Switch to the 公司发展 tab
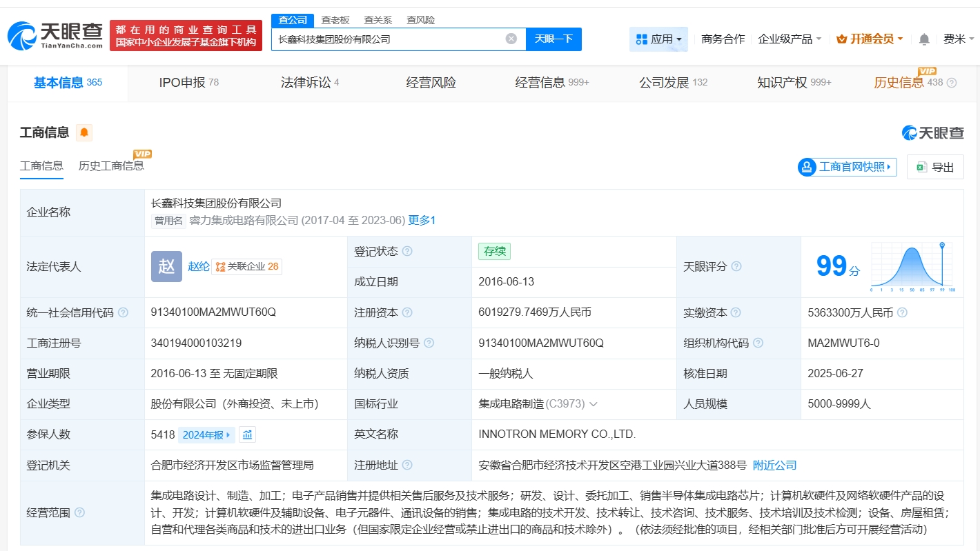Image resolution: width=980 pixels, height=551 pixels. pyautogui.click(x=673, y=83)
